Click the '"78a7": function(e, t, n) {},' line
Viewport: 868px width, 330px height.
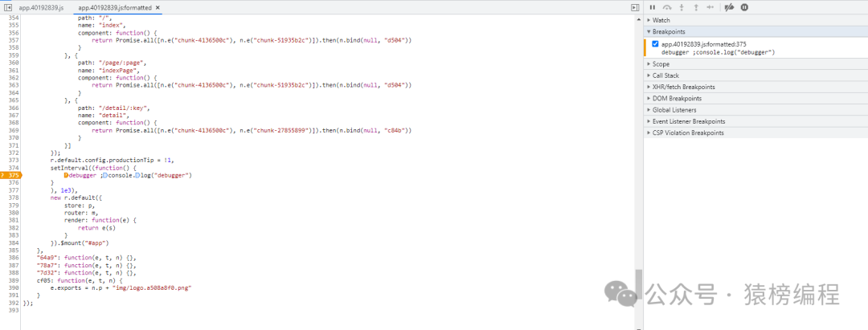click(x=86, y=265)
